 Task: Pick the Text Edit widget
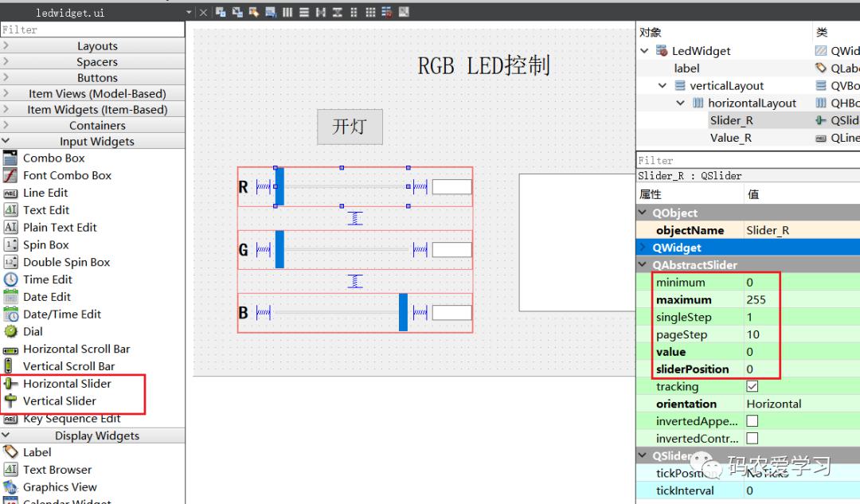pyautogui.click(x=46, y=210)
